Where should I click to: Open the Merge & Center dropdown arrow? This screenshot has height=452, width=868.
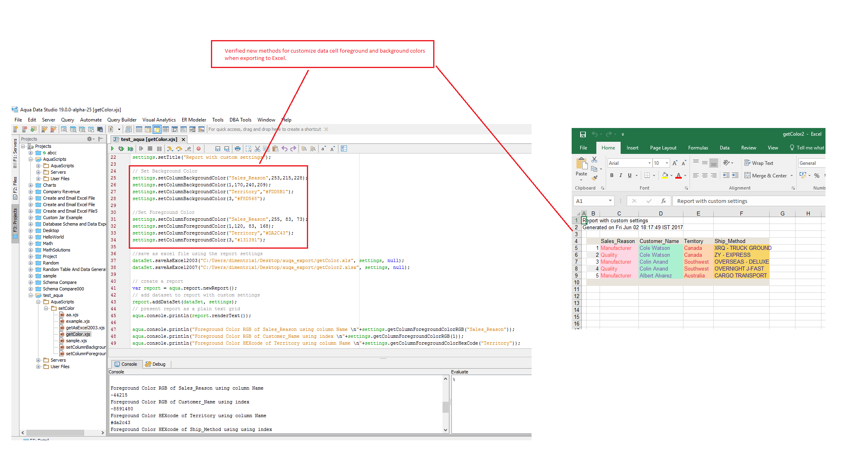791,175
